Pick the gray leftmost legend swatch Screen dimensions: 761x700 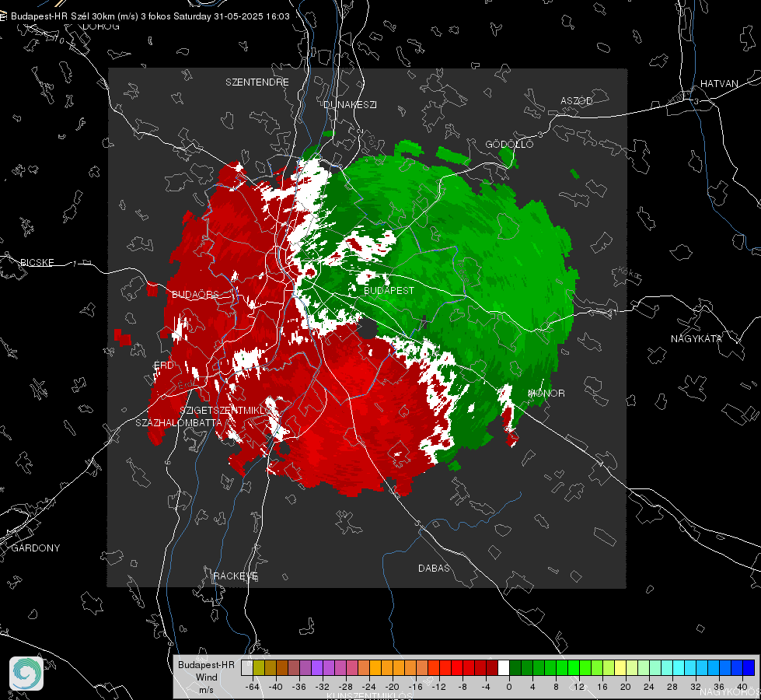[247, 667]
